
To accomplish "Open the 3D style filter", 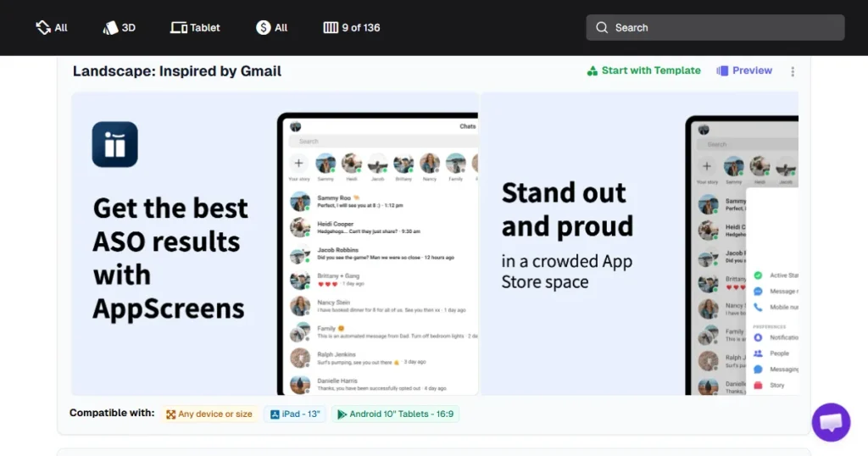I will [x=119, y=28].
